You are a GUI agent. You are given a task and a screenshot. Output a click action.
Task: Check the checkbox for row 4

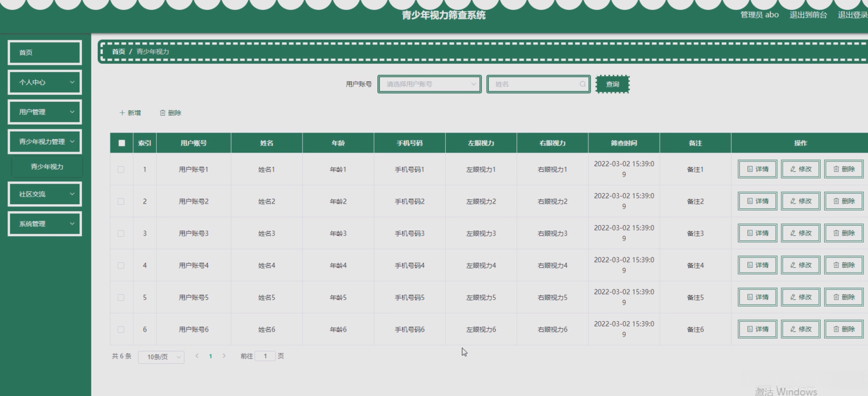click(x=121, y=266)
